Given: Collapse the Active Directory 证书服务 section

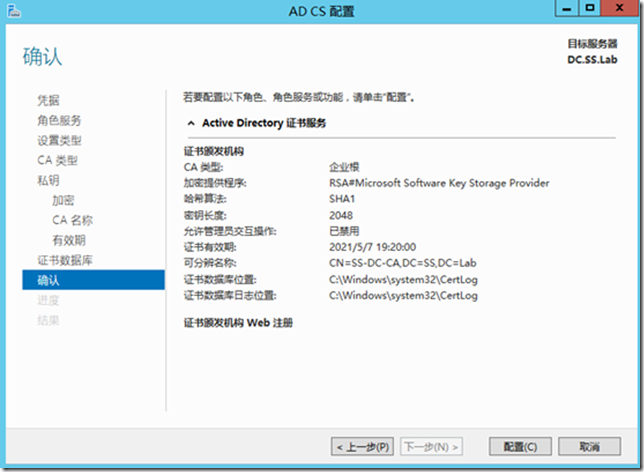Looking at the screenshot, I should (x=191, y=123).
